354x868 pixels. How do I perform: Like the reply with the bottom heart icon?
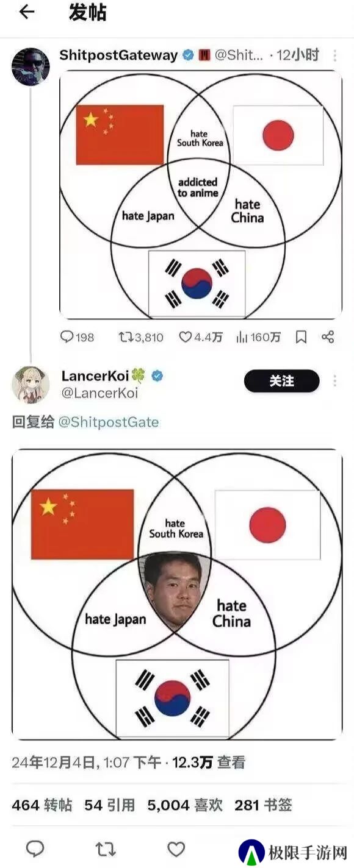pyautogui.click(x=176, y=848)
